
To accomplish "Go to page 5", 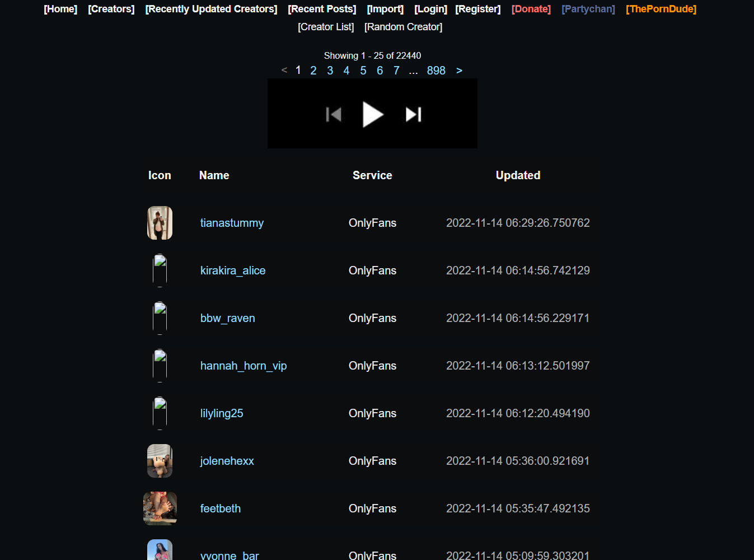I will (363, 71).
